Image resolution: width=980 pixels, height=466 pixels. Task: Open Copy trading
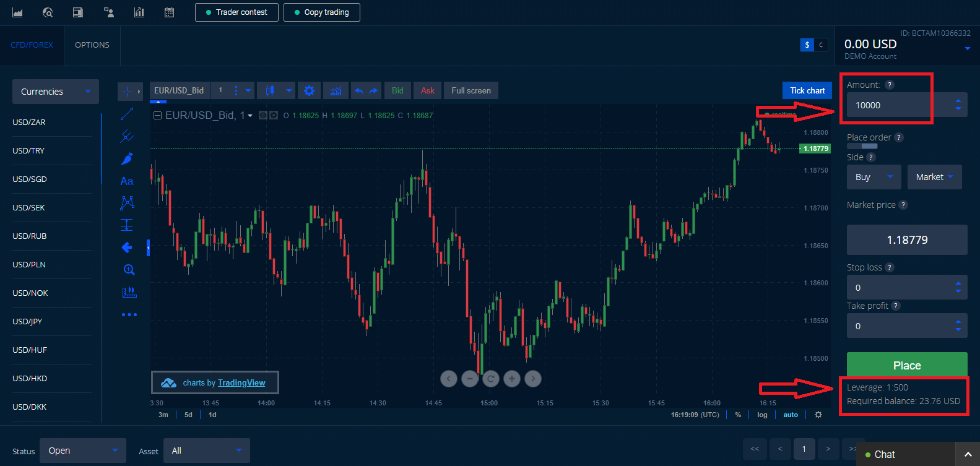click(321, 12)
